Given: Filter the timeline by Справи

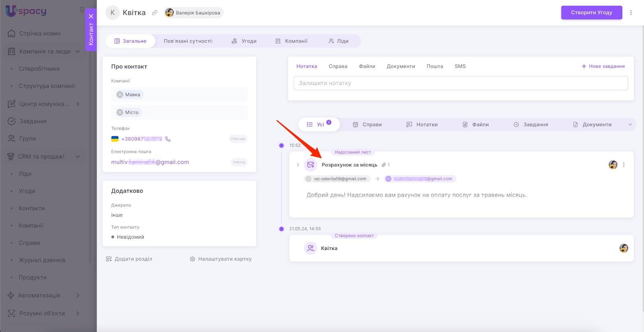Looking at the screenshot, I should pyautogui.click(x=367, y=125).
